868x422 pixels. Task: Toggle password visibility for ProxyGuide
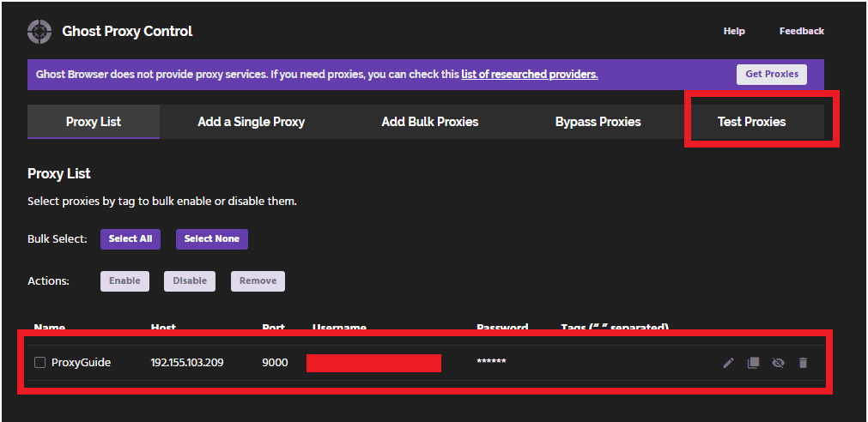[778, 363]
